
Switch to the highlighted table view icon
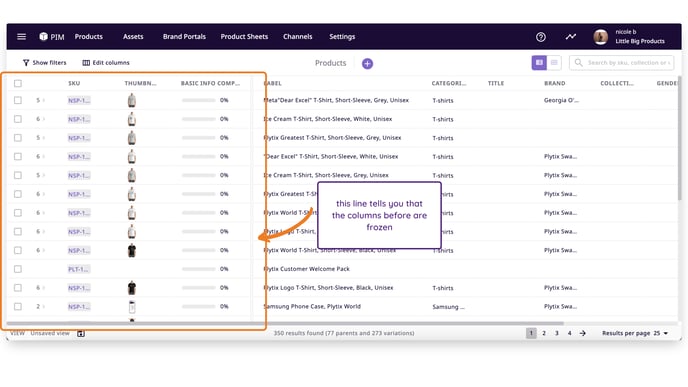click(x=539, y=63)
